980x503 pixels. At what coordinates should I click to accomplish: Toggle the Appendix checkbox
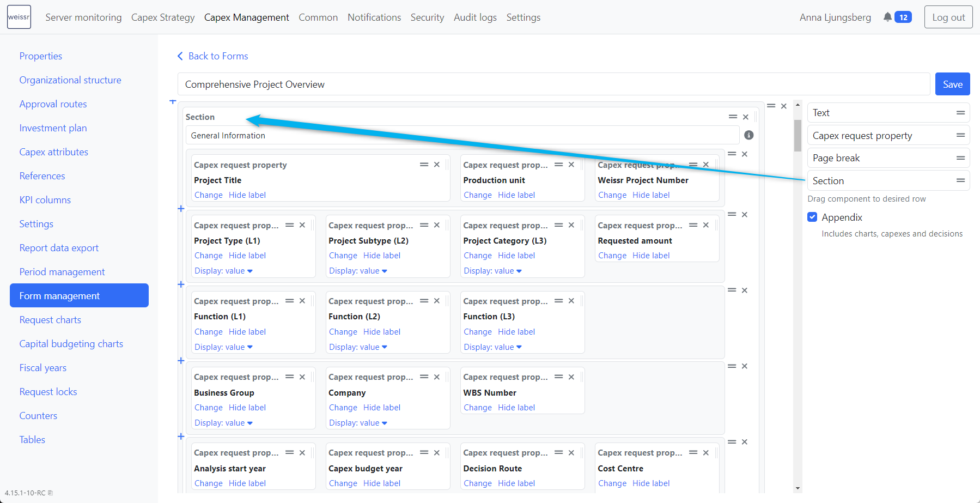[x=812, y=217]
